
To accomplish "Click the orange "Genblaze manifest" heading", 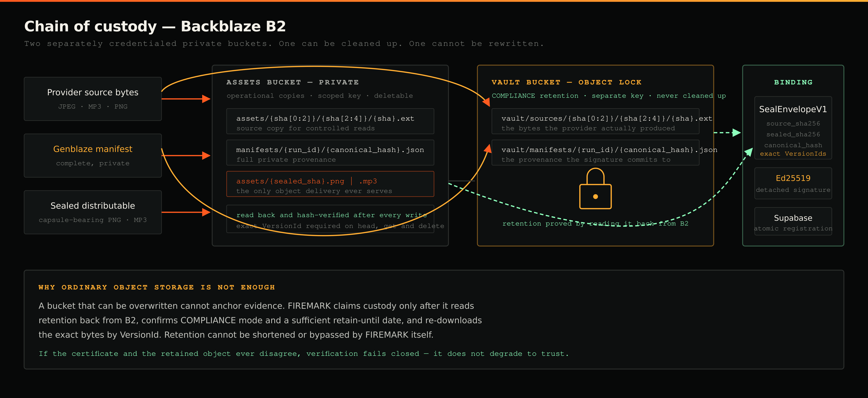I will tap(93, 149).
